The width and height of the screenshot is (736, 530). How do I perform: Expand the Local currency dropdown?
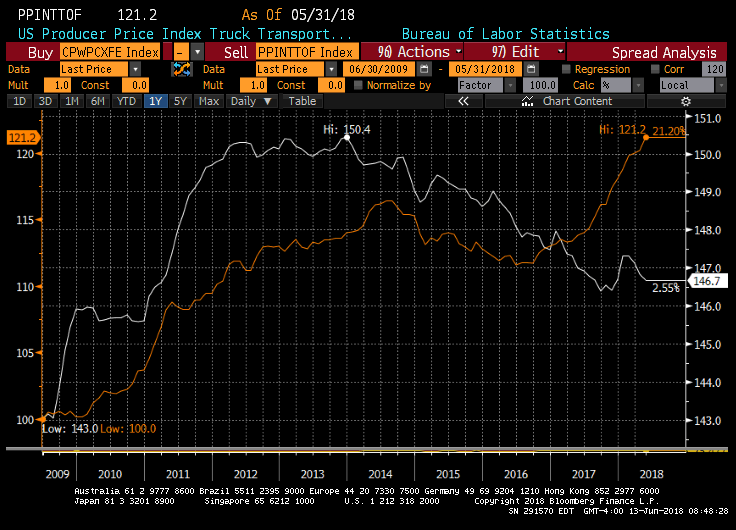click(721, 85)
